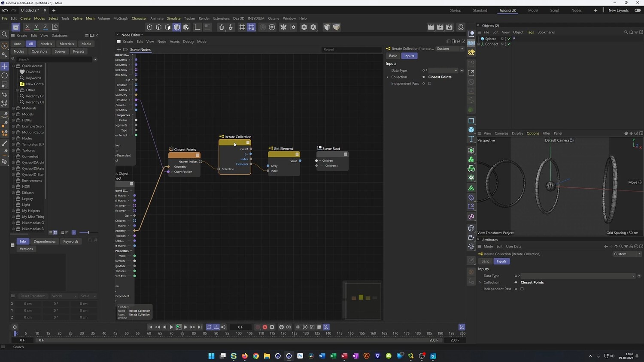Click the snap magnet icon
The height and width of the screenshot is (362, 644).
(222, 27)
